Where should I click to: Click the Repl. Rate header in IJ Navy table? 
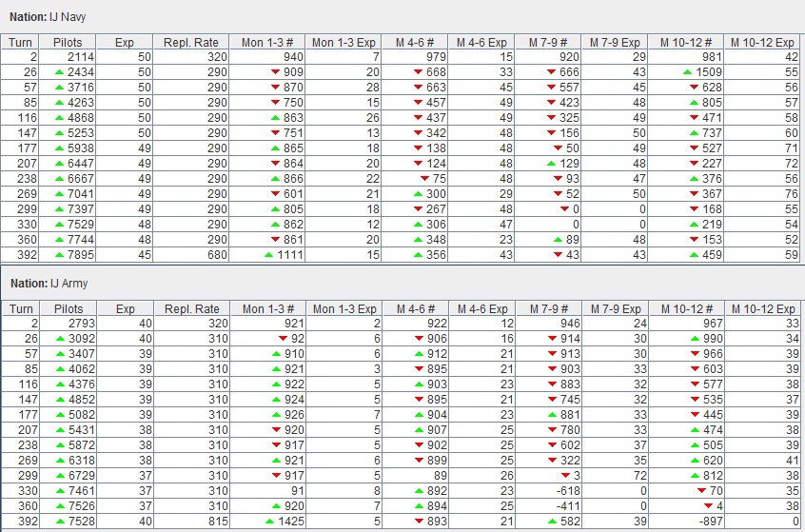(x=191, y=42)
